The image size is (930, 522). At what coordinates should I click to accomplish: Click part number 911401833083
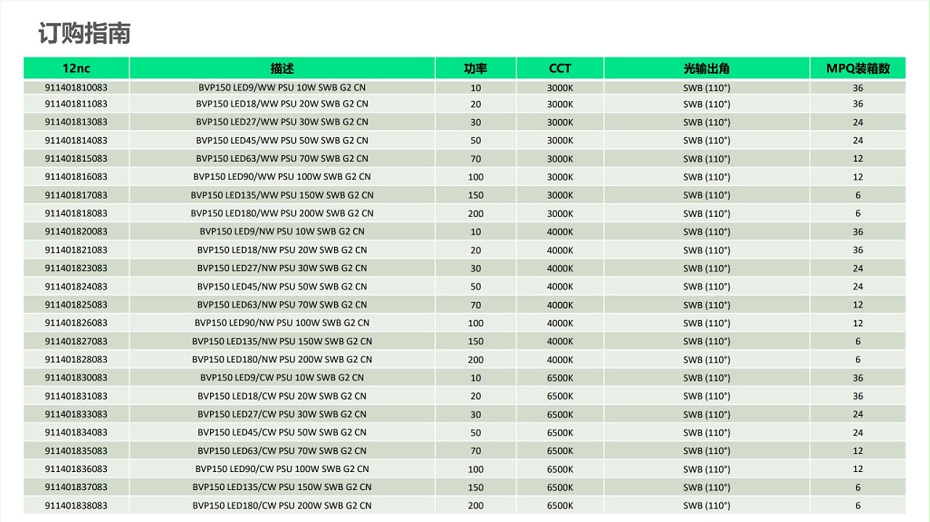pyautogui.click(x=76, y=414)
